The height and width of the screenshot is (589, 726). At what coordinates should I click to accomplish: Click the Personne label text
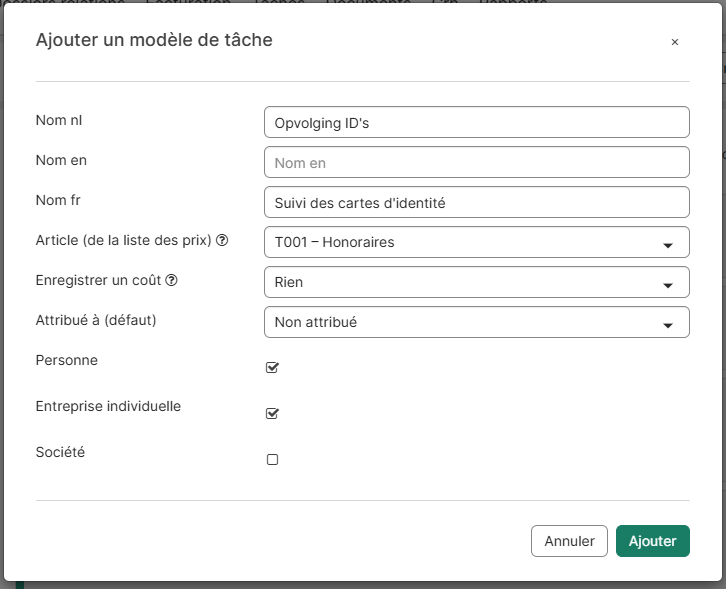[x=66, y=360]
